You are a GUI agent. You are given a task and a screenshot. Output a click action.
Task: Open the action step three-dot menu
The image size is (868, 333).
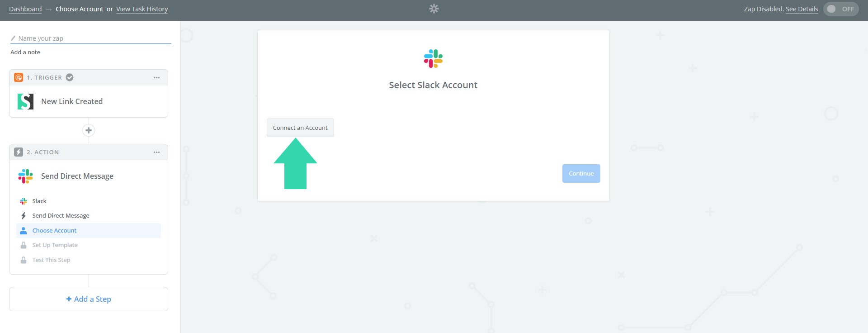pos(156,152)
